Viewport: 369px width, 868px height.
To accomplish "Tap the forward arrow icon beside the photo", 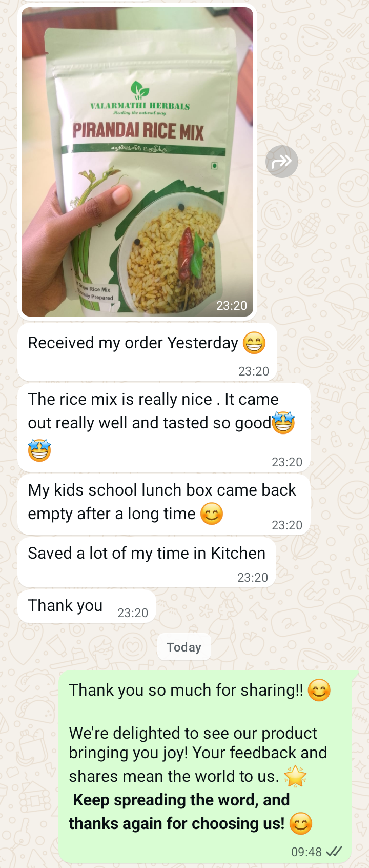I will click(x=282, y=162).
